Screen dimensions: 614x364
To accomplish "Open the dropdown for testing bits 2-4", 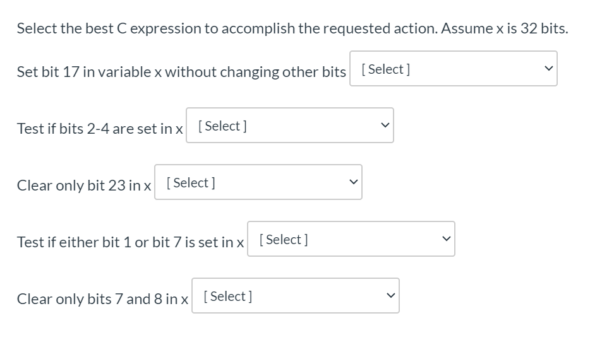I will pyautogui.click(x=290, y=126).
